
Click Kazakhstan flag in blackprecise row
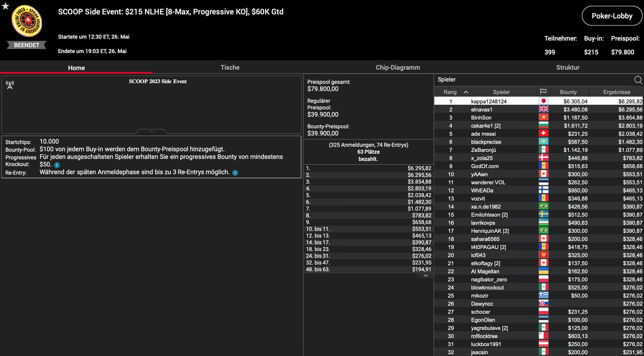[543, 141]
